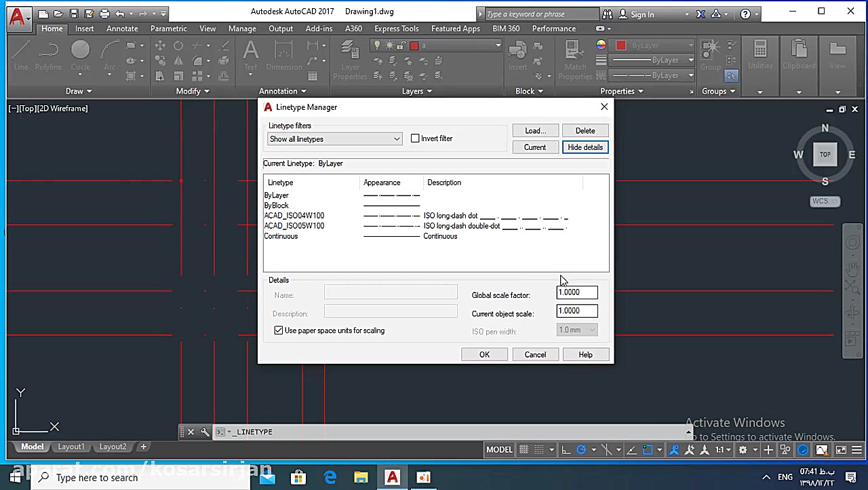Image resolution: width=868 pixels, height=490 pixels.
Task: Toggle the grid display icon in status bar
Action: tap(524, 450)
